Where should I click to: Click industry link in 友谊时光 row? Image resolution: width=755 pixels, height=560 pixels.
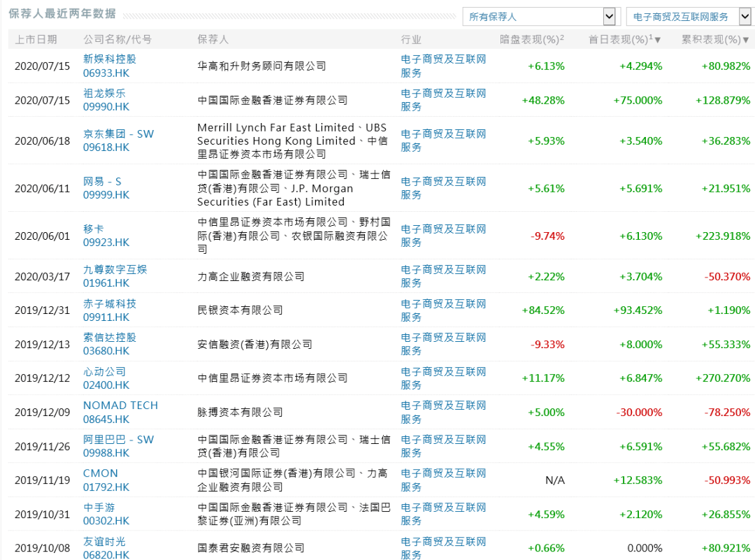(x=443, y=548)
